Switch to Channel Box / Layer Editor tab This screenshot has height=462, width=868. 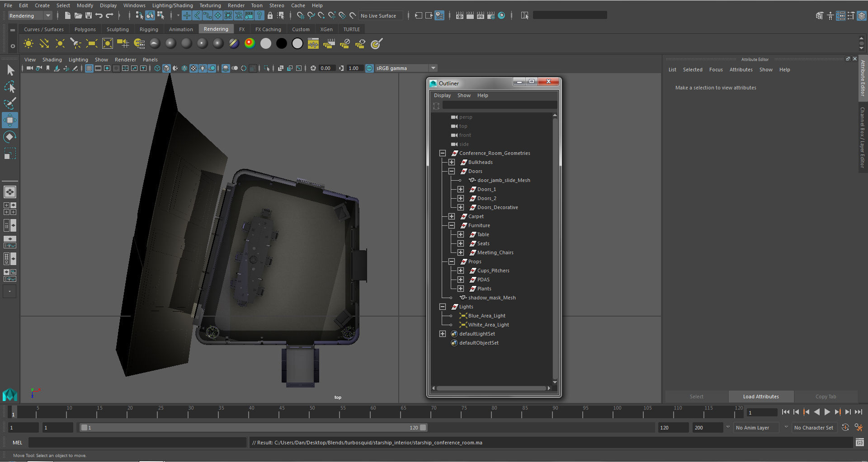click(x=863, y=137)
